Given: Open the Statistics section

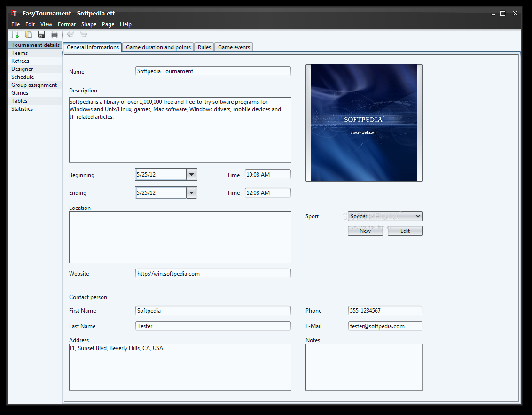Looking at the screenshot, I should pyautogui.click(x=22, y=108).
